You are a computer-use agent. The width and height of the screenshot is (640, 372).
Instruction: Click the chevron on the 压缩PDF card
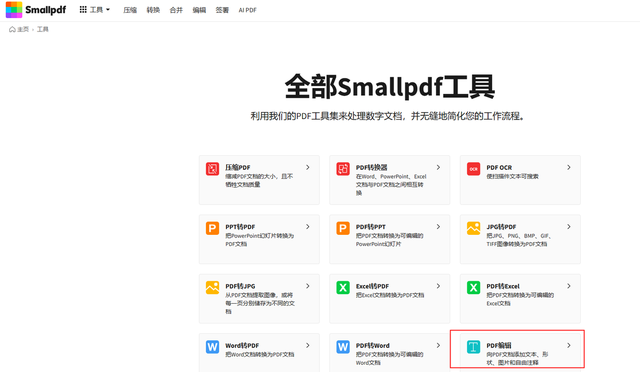tap(308, 167)
